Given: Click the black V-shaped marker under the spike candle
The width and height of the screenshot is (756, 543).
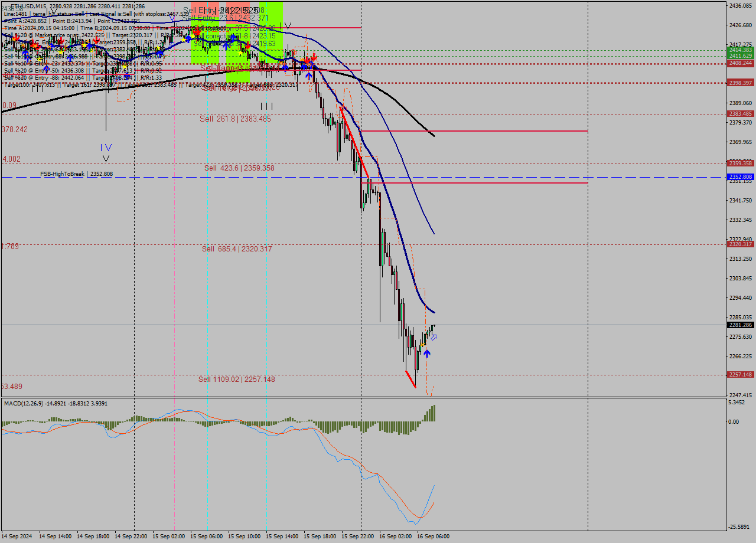Looking at the screenshot, I should point(106,157).
